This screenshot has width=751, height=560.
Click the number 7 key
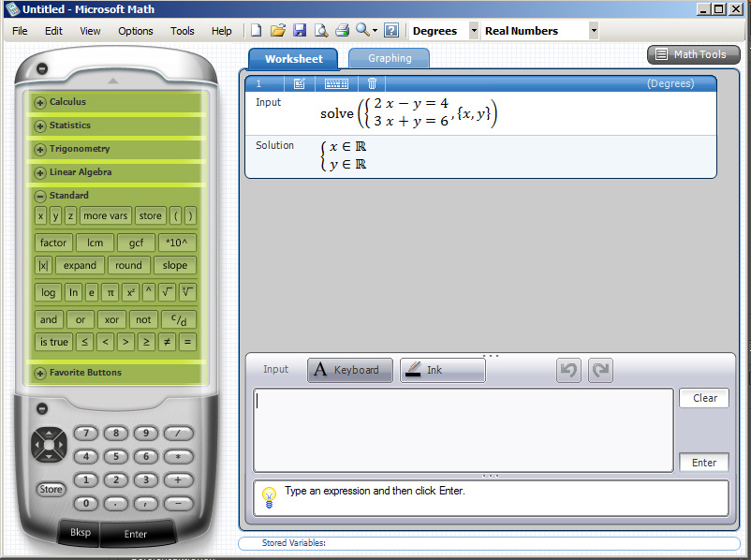[x=86, y=434]
